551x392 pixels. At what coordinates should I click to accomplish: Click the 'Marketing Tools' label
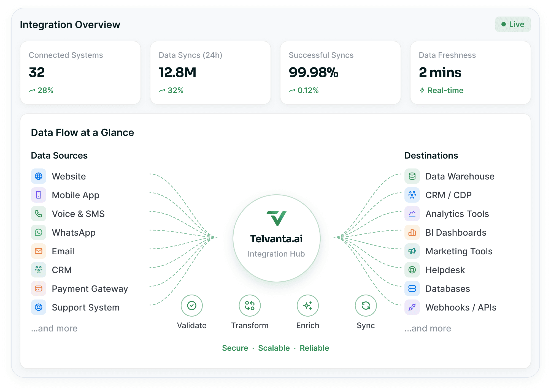(x=459, y=252)
